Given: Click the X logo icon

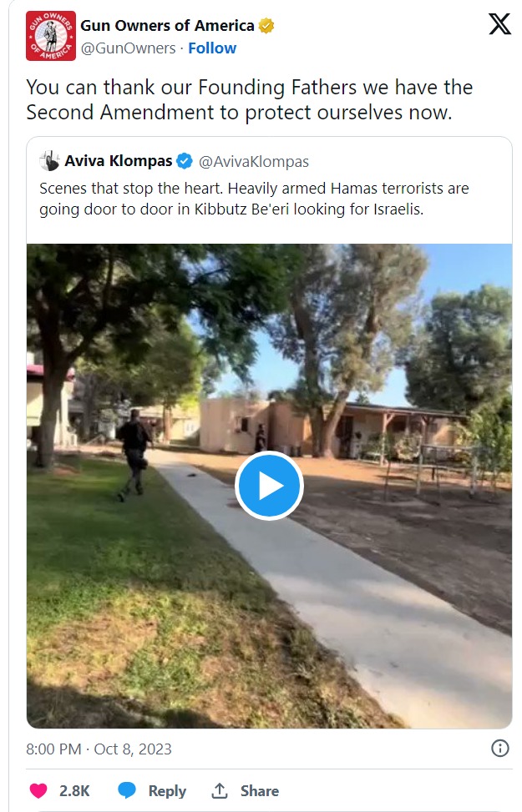Looking at the screenshot, I should pyautogui.click(x=499, y=24).
